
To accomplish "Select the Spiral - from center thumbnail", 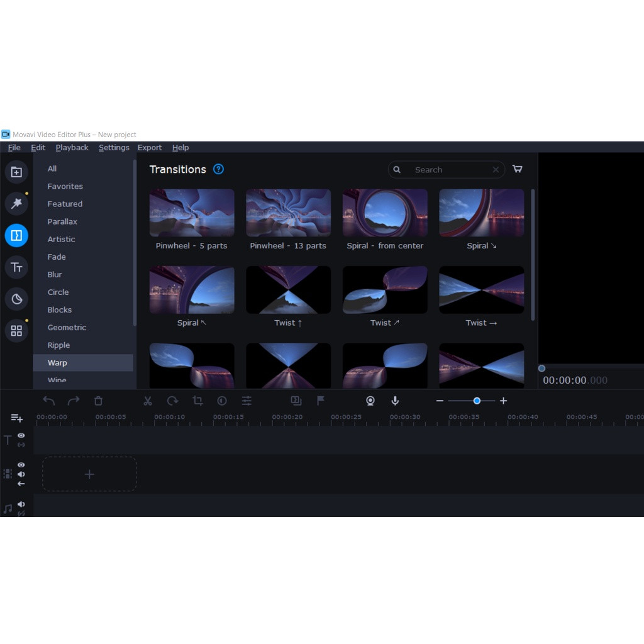I will [385, 213].
